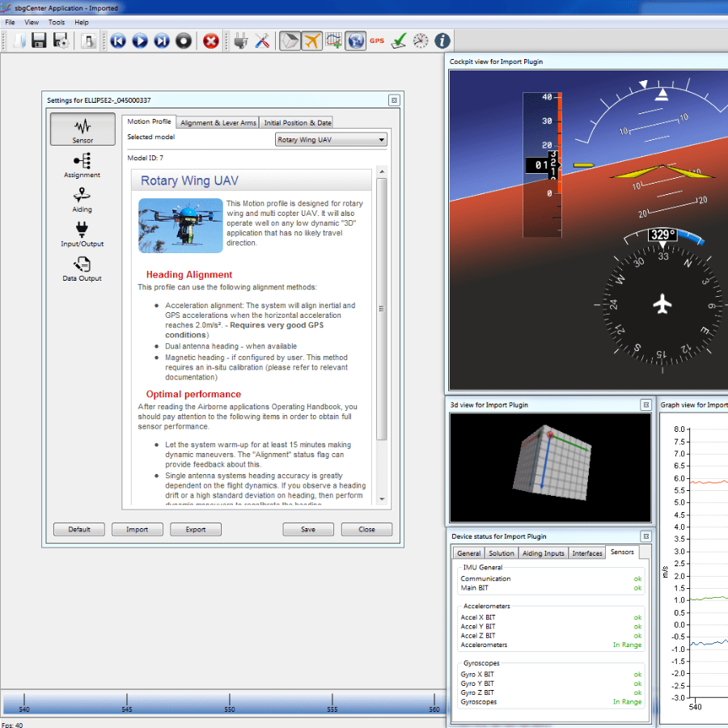Open the Aiding settings category
Screen dimensions: 728x728
click(83, 199)
